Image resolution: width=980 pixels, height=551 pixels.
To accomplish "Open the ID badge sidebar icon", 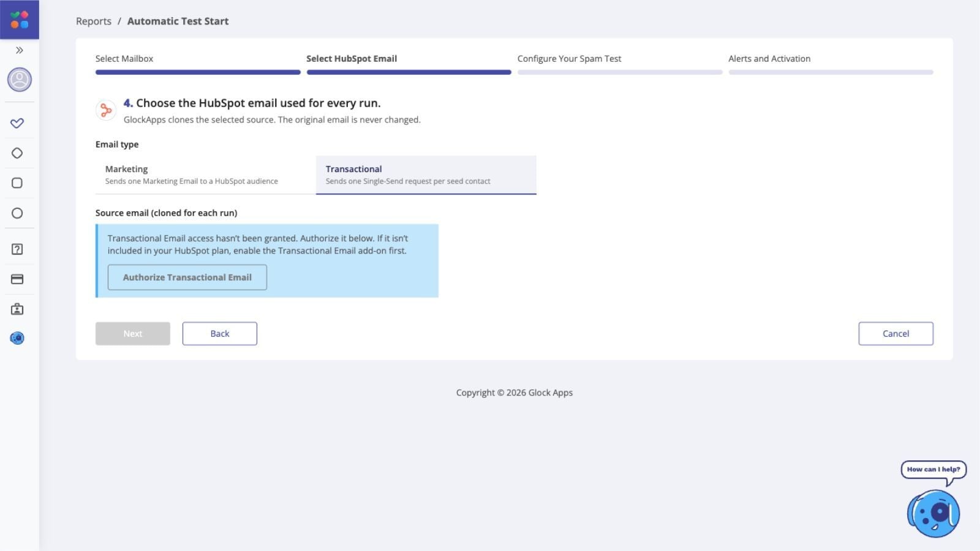I will (17, 309).
